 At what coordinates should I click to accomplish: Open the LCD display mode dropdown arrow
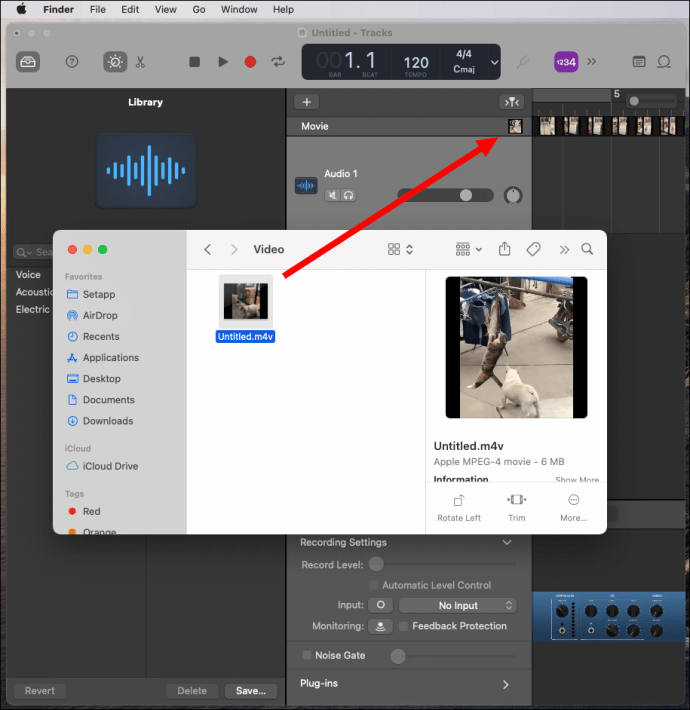pyautogui.click(x=494, y=62)
